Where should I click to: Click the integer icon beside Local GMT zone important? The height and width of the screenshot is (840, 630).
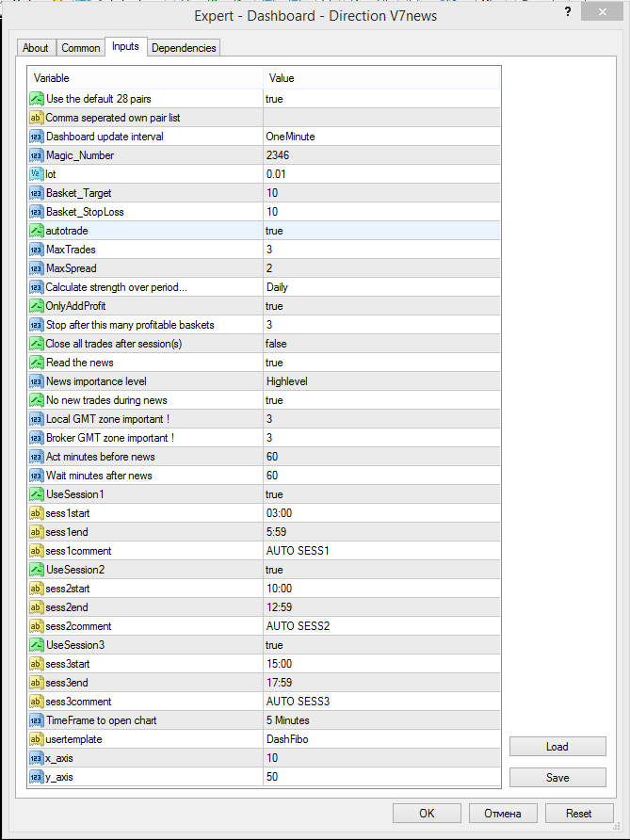37,419
